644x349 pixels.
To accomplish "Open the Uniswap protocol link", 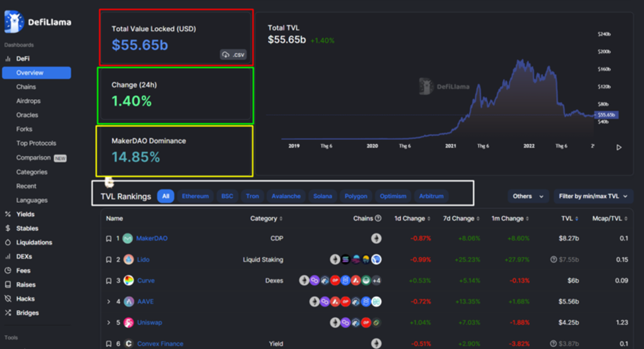I will point(149,323).
